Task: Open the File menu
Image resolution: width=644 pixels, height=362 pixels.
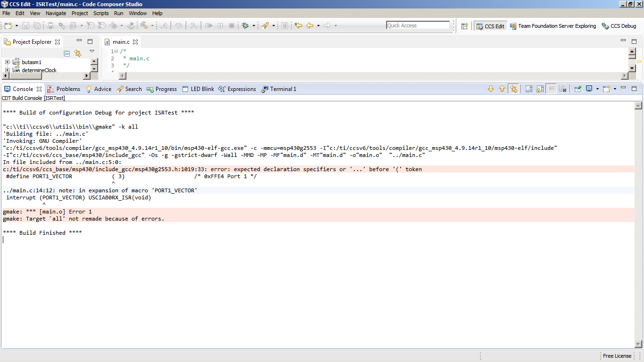Action: 6,13
